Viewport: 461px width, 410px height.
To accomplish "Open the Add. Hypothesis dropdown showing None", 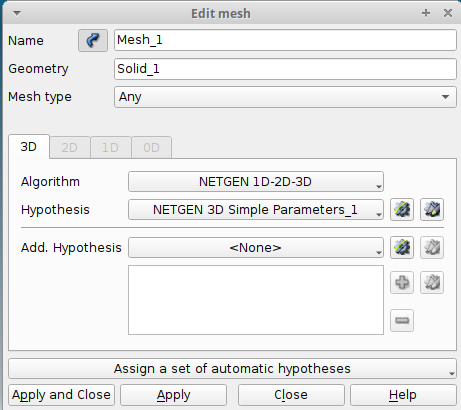I will (256, 248).
